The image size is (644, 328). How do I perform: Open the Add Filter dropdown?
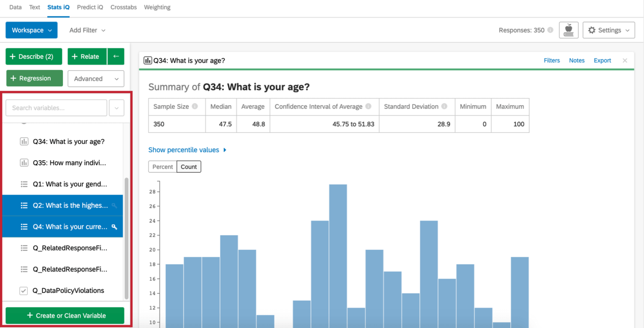point(87,30)
